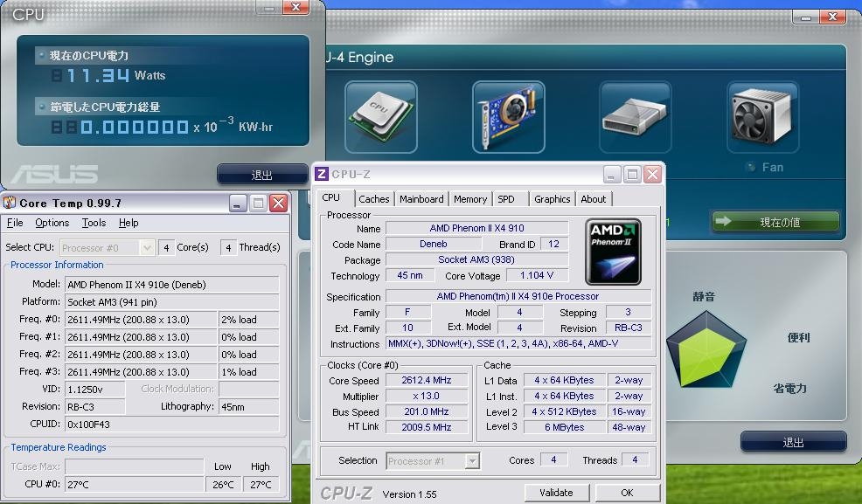Select the graphics card icon

click(x=508, y=116)
